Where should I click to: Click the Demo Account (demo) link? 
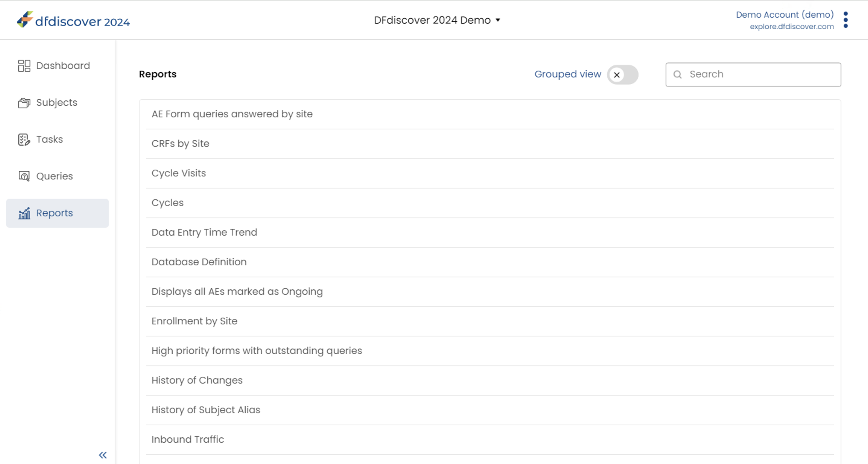coord(784,14)
